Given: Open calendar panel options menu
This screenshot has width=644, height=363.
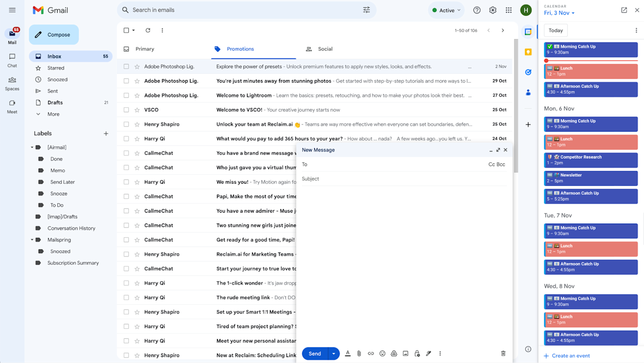Looking at the screenshot, I should click(637, 30).
